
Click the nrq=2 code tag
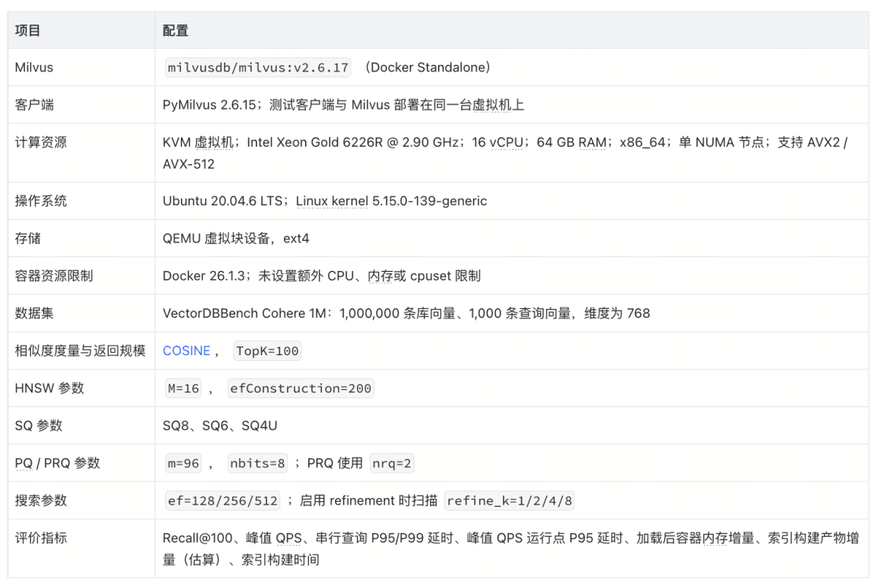392,463
